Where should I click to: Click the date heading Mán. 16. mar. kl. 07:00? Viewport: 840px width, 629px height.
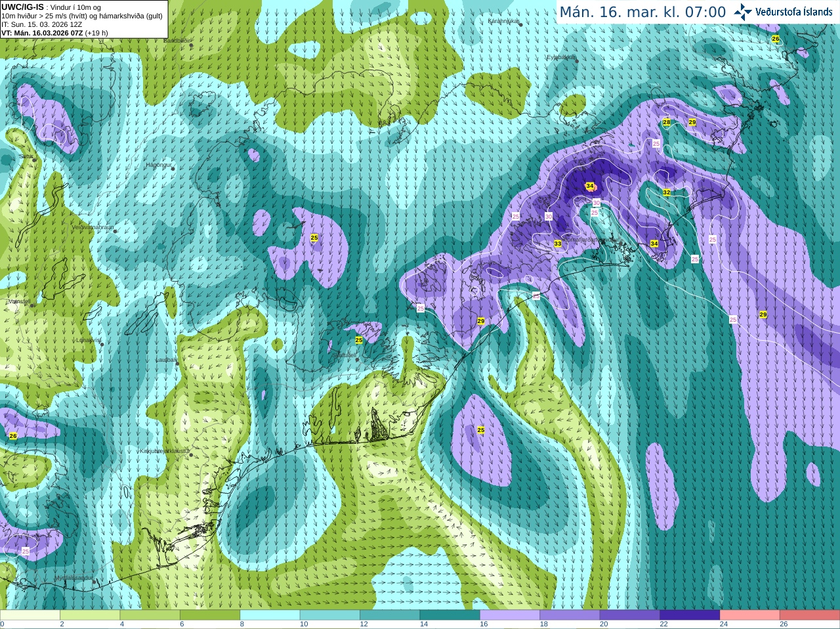pyautogui.click(x=642, y=12)
